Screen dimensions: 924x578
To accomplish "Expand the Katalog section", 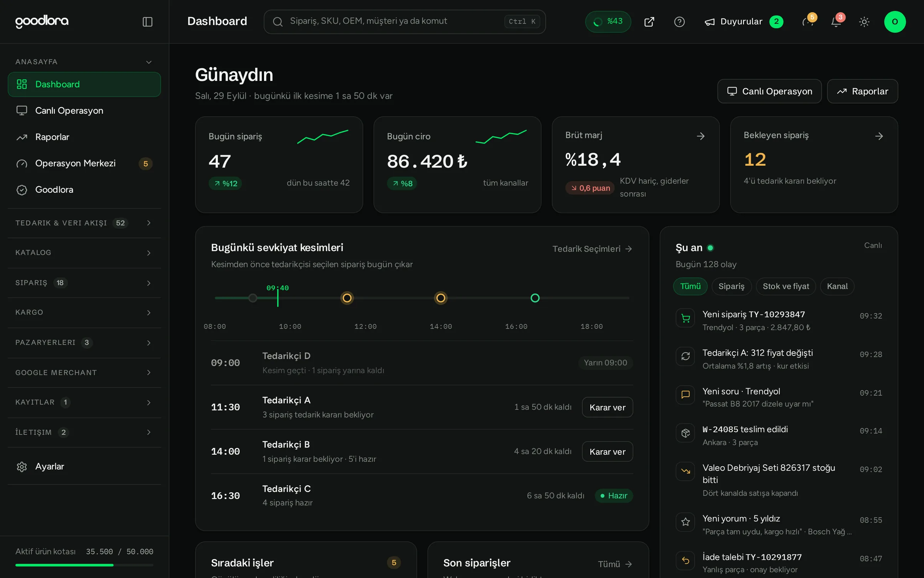I will 84,253.
